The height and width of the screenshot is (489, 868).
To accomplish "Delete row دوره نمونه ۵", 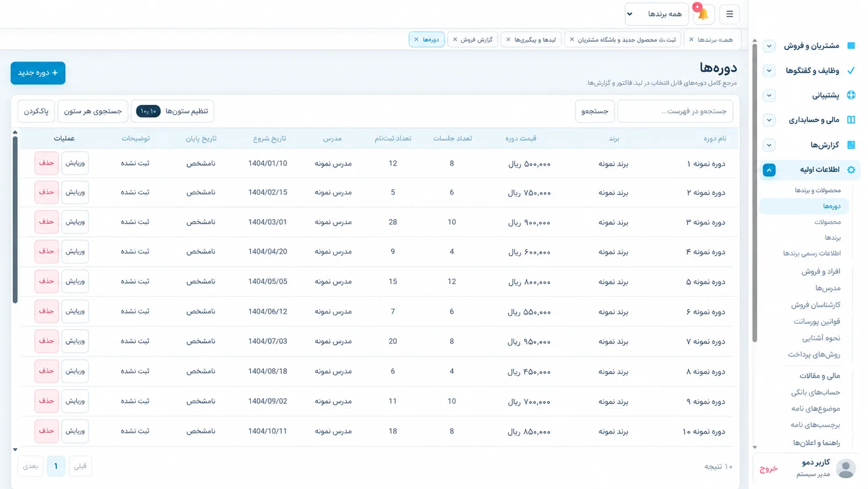I will [x=47, y=281].
